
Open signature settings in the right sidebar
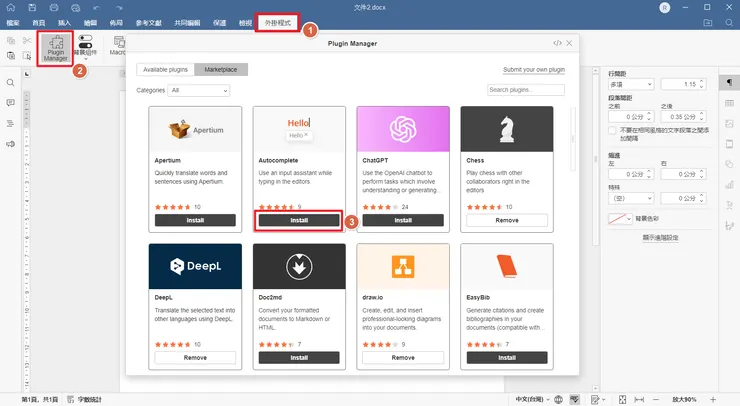pos(729,226)
